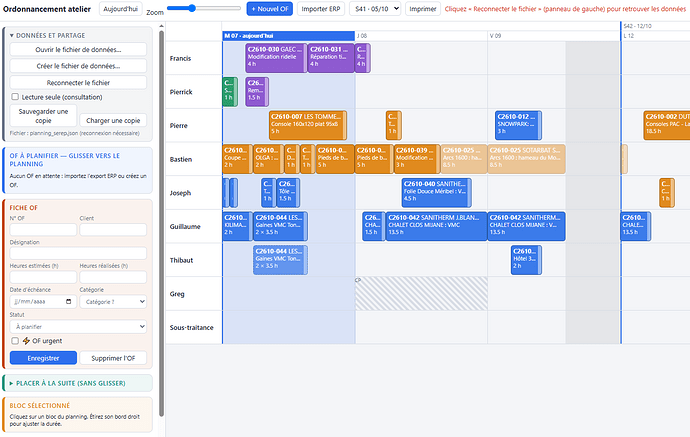Click Sauvegarder une copie
The width and height of the screenshot is (690, 437).
(x=43, y=116)
